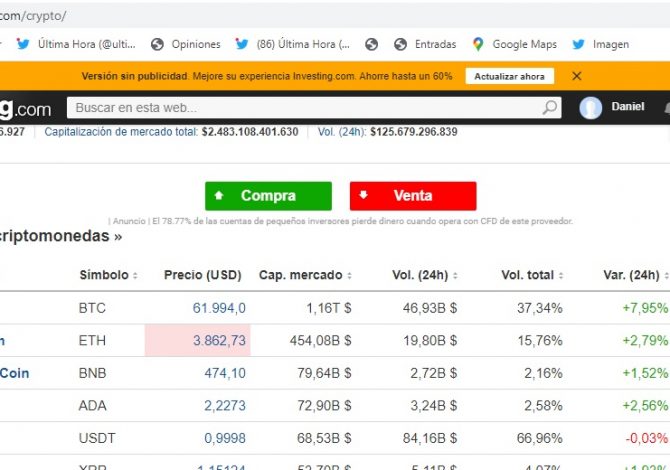Click 24h volume value 3,24B $
Screen dimensions: 670x470
[434, 405]
